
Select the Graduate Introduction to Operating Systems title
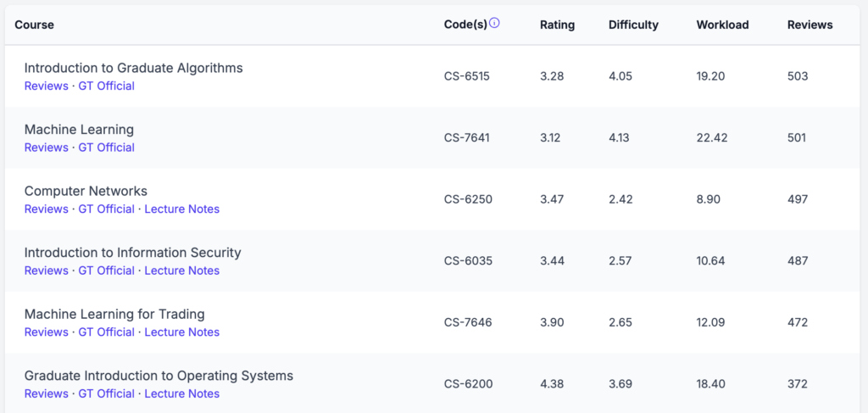pos(159,376)
